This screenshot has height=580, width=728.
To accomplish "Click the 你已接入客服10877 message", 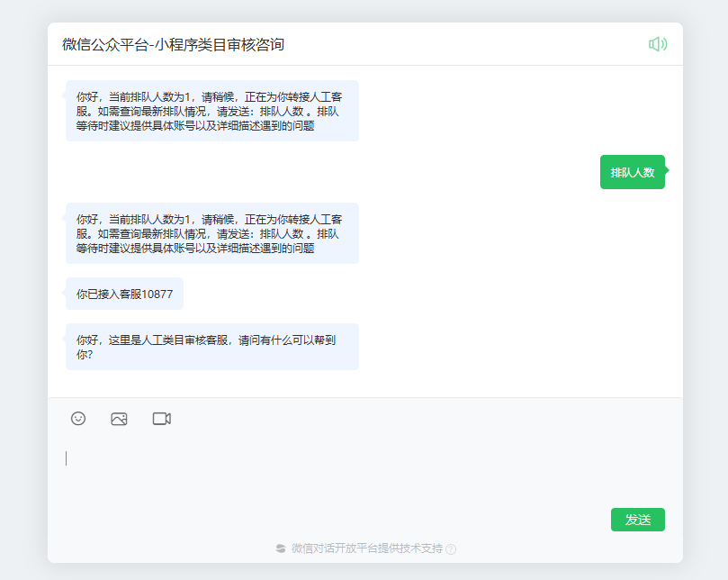I will (124, 294).
